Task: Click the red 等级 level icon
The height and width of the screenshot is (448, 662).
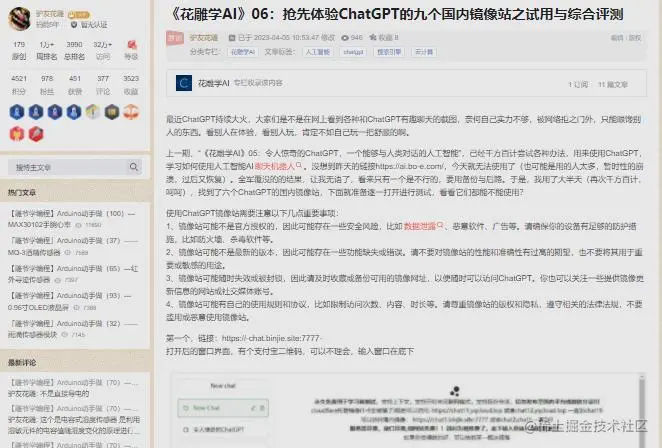Action: [x=131, y=45]
